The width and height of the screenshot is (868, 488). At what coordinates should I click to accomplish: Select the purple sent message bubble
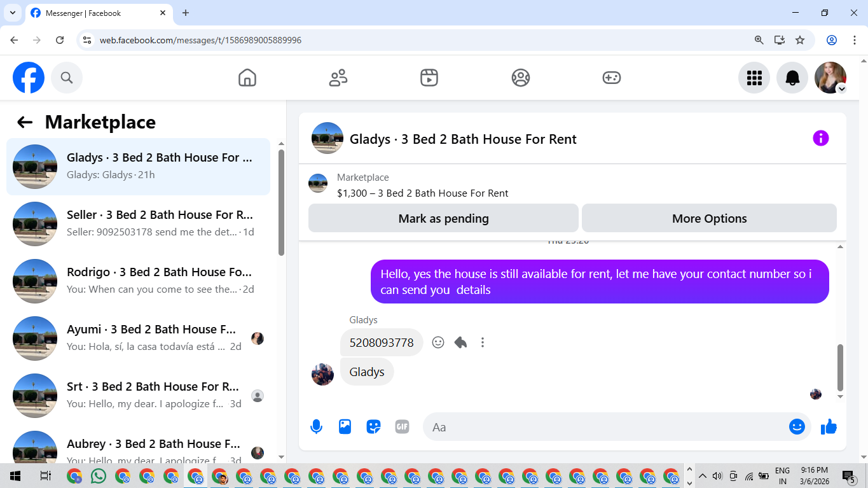point(600,281)
